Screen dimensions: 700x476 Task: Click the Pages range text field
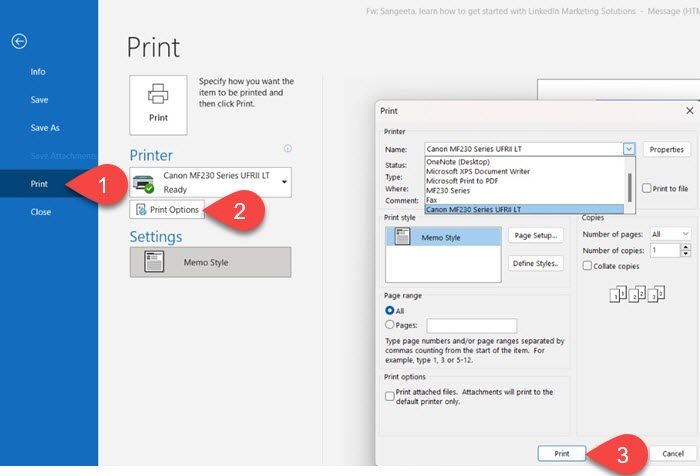[x=472, y=326]
